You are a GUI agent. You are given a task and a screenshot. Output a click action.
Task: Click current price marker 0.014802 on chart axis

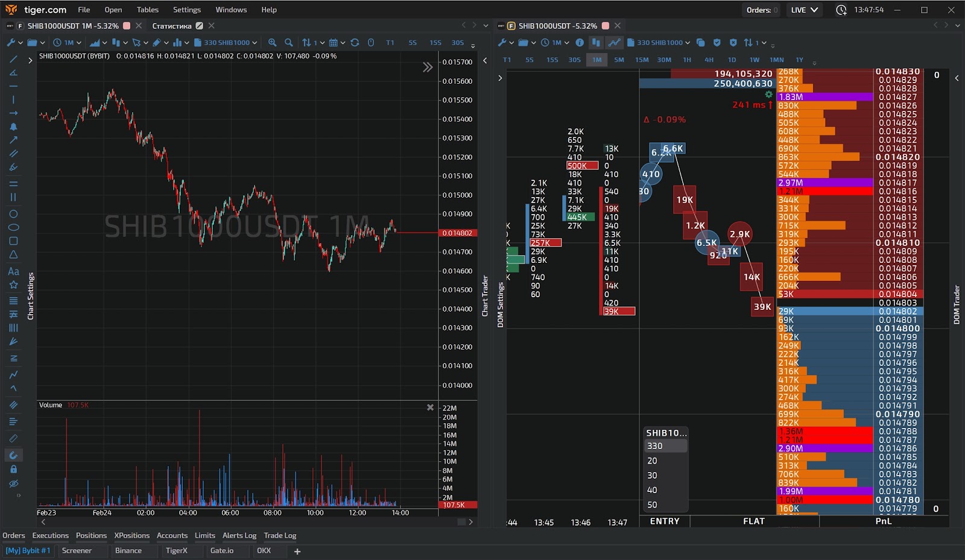coord(458,233)
